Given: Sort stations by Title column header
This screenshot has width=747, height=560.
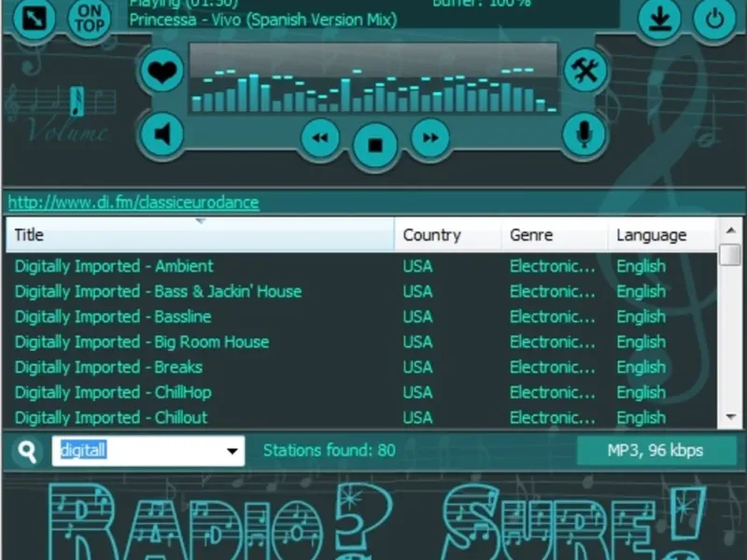Looking at the screenshot, I should point(200,235).
